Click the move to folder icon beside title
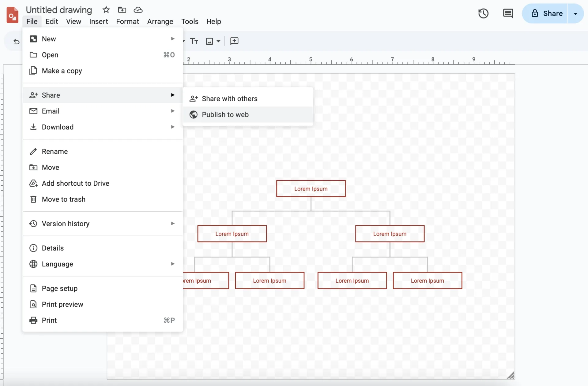This screenshot has height=386, width=588. point(122,10)
